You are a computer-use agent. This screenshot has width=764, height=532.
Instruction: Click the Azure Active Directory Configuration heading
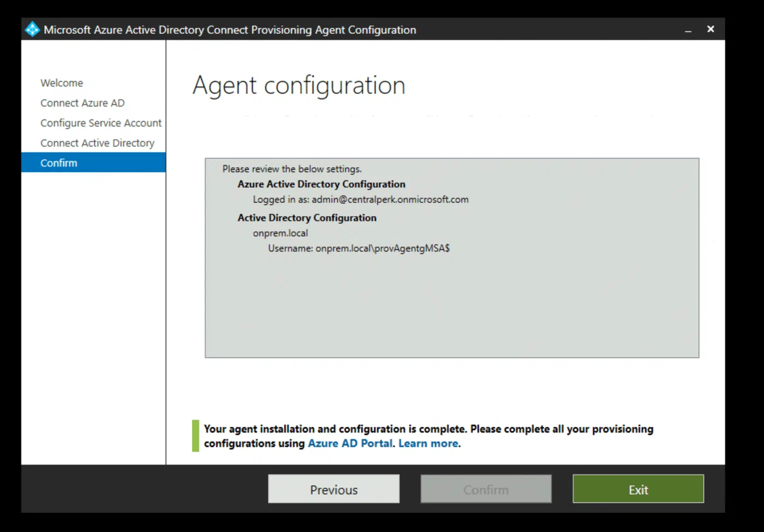click(321, 184)
